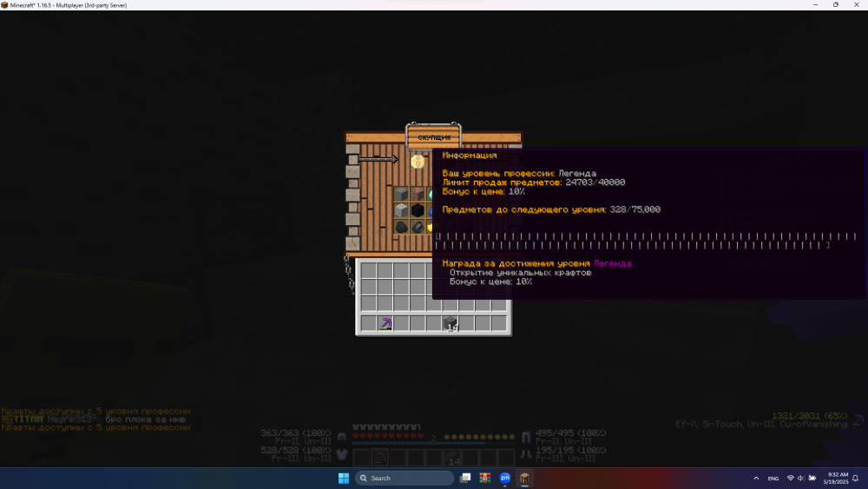Click the tooltip progress bar to next level
868x489 pixels.
pos(646,241)
